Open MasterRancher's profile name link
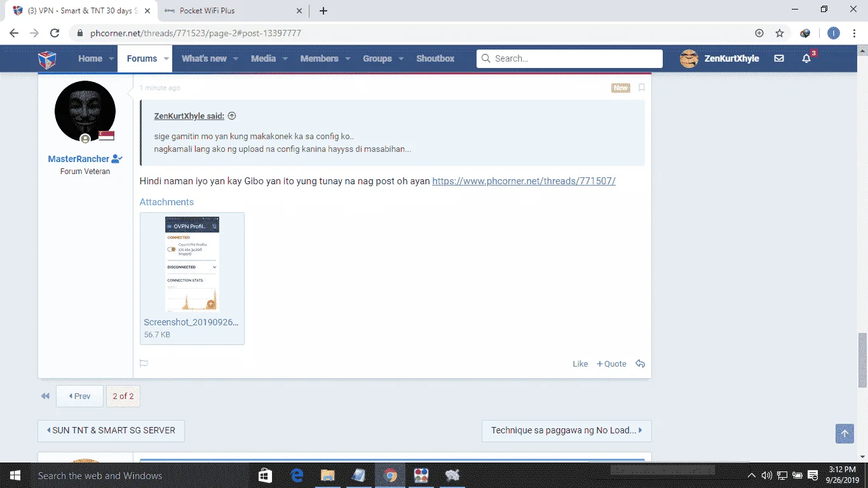The image size is (868, 488). click(x=79, y=159)
